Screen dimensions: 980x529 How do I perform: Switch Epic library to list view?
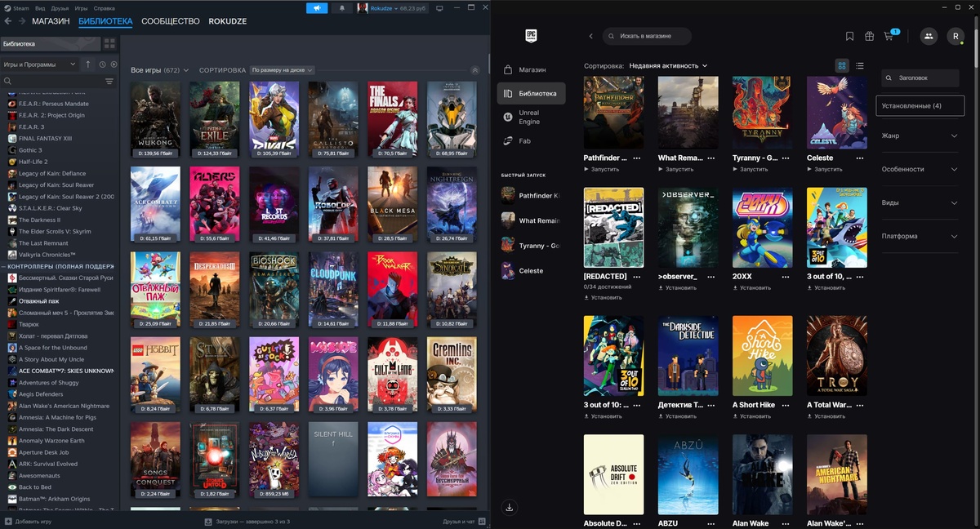pyautogui.click(x=860, y=65)
